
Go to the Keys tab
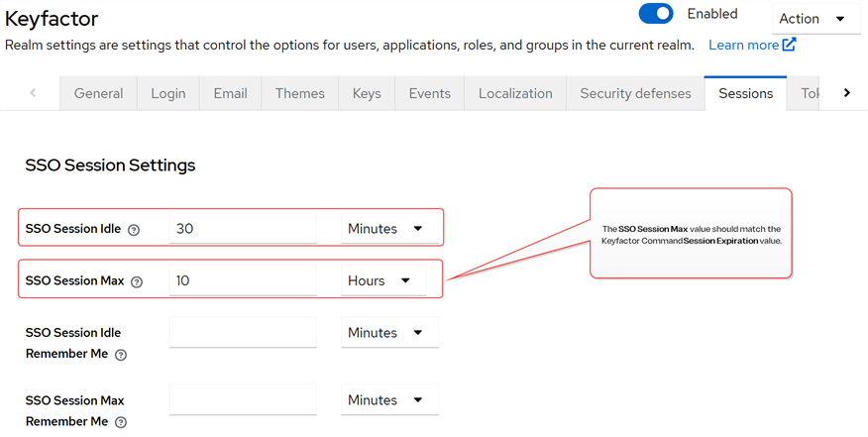[367, 93]
